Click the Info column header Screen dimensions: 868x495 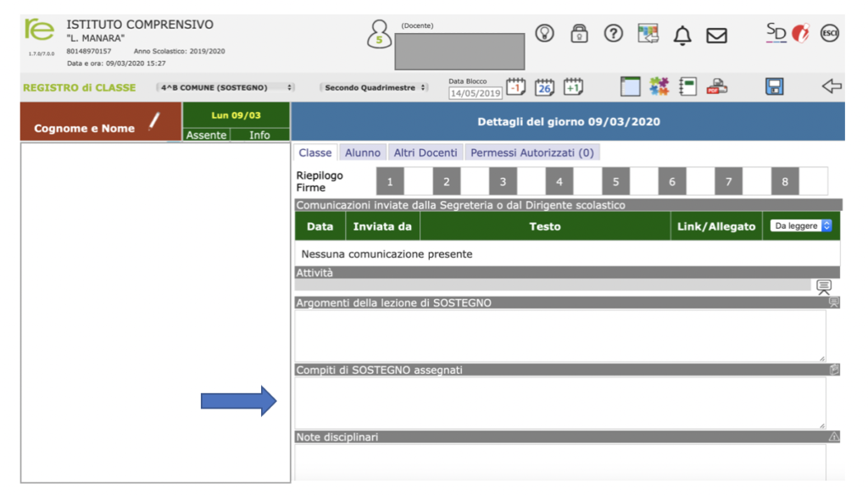pos(259,135)
